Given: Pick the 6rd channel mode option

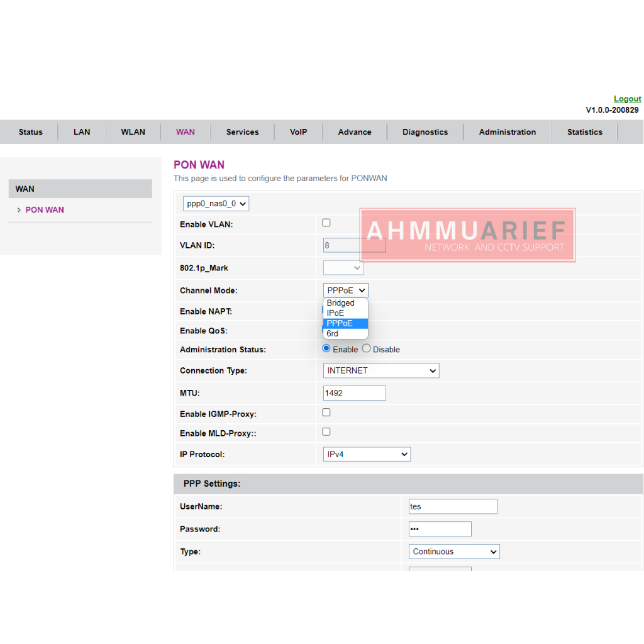Looking at the screenshot, I should point(333,333).
